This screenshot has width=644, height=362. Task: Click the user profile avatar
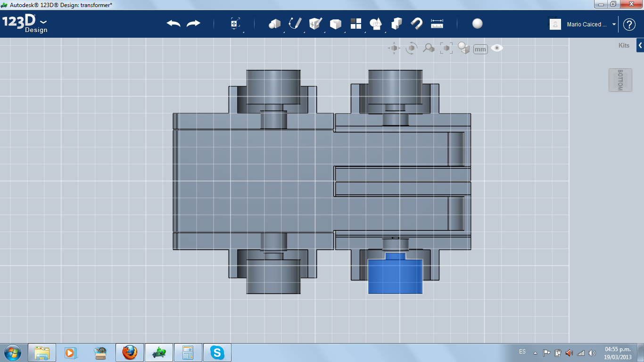tap(555, 25)
